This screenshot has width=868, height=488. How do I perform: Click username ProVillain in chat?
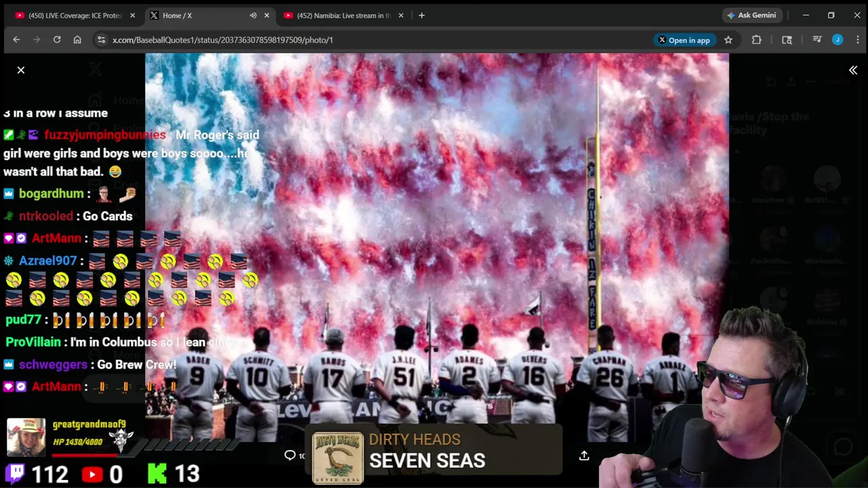coord(33,342)
